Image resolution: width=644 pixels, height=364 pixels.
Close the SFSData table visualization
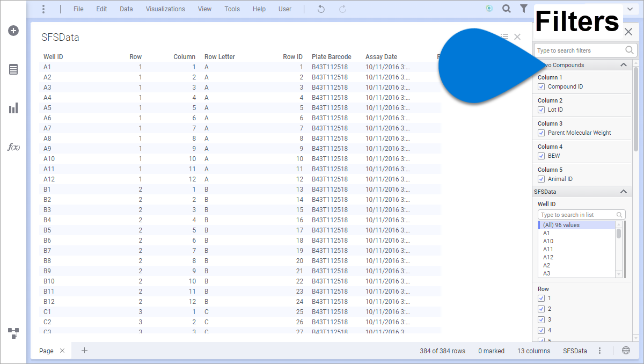[x=517, y=37]
